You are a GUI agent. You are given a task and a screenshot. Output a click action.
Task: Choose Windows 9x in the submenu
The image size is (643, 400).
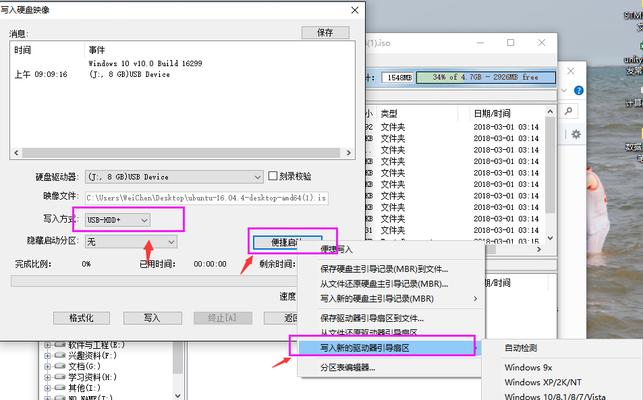click(x=528, y=367)
